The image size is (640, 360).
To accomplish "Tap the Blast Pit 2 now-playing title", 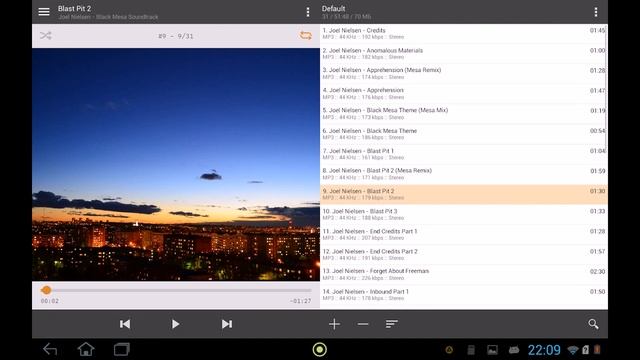I will (x=74, y=9).
